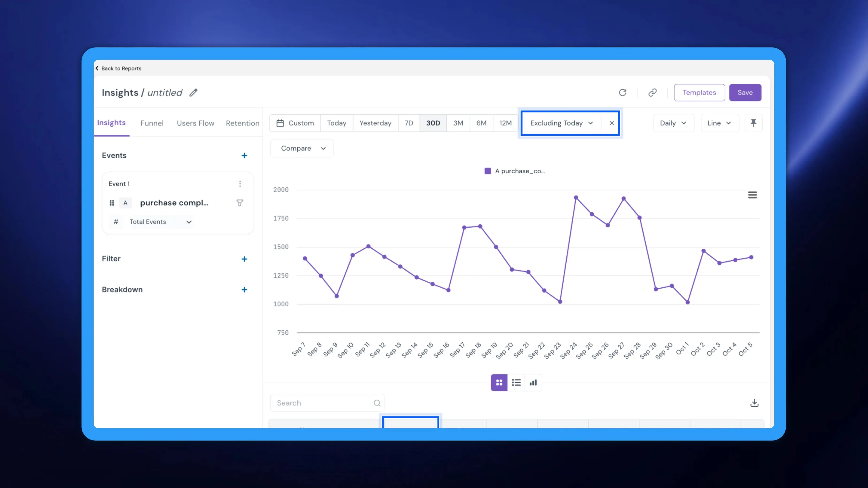This screenshot has width=868, height=488.
Task: Click the purchase compl... event name
Action: coord(174,203)
